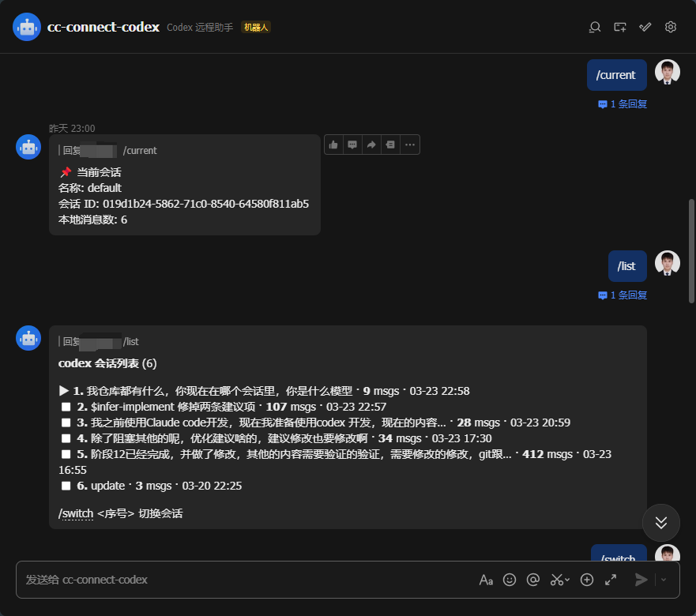This screenshot has height=616, width=696.
Task: Open the more actions menu with three dots
Action: [x=410, y=144]
